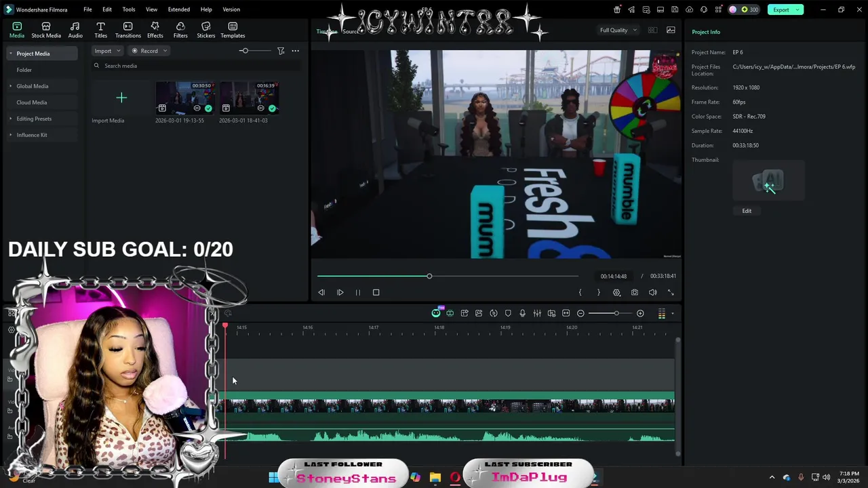Open the Import dropdown
Viewport: 868px width, 488px height.
pyautogui.click(x=107, y=51)
